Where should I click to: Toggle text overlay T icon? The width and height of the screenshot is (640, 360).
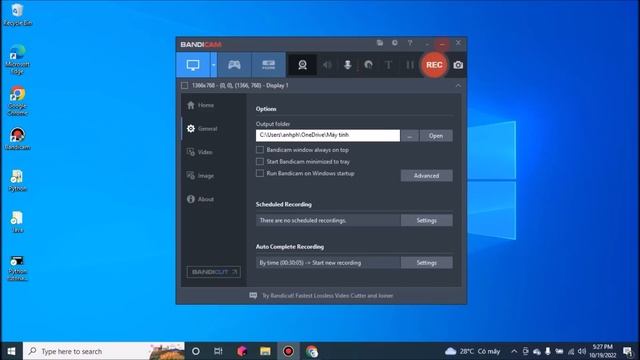point(389,65)
